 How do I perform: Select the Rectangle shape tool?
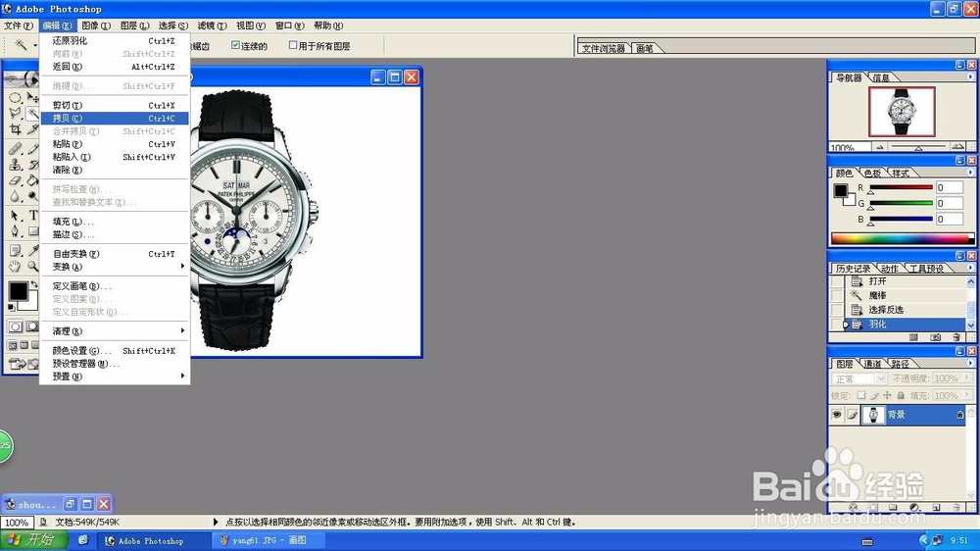32,231
